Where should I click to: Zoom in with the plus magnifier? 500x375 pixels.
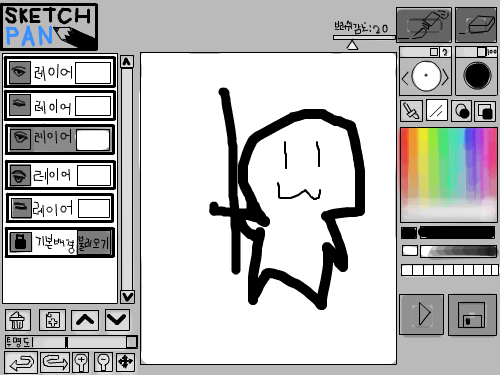(81, 362)
